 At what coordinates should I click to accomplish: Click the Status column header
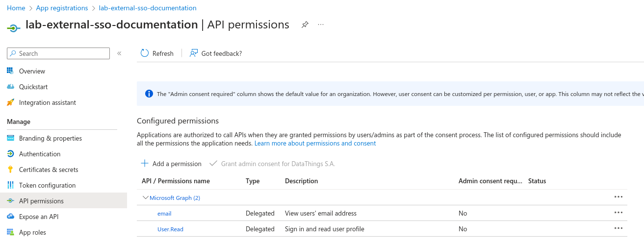pyautogui.click(x=537, y=181)
